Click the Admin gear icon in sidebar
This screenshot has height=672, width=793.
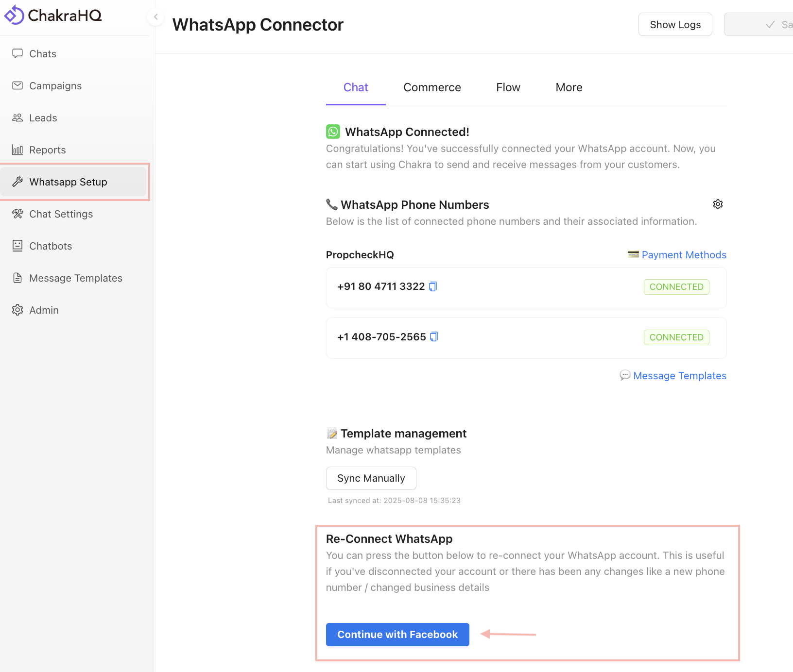tap(17, 310)
